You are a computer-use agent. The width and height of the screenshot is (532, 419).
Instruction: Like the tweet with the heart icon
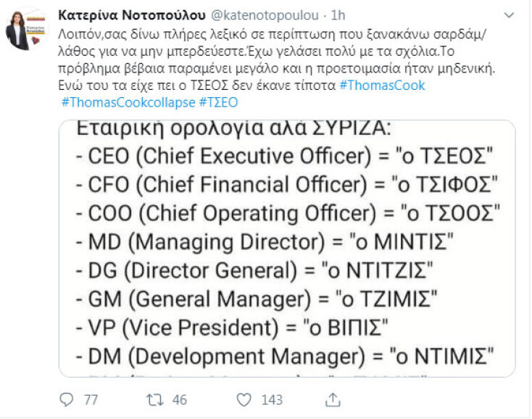click(245, 399)
